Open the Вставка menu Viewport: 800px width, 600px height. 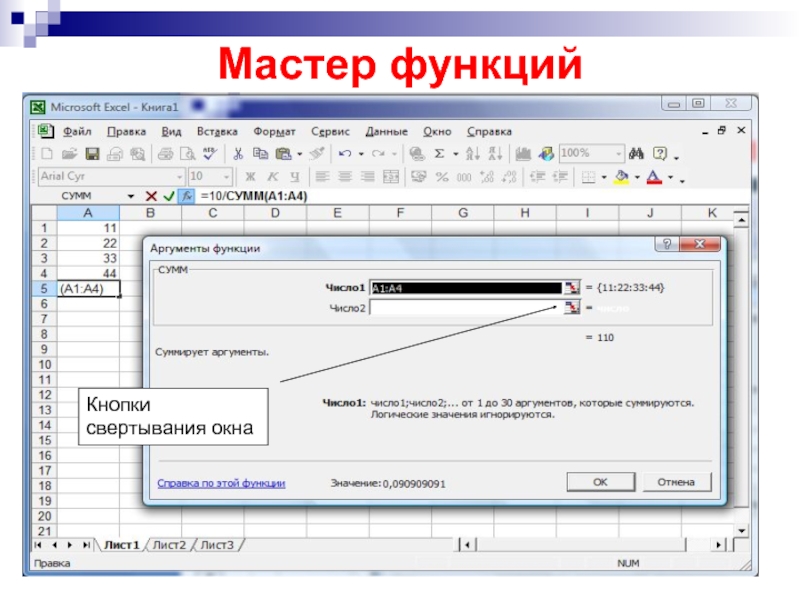tap(217, 132)
